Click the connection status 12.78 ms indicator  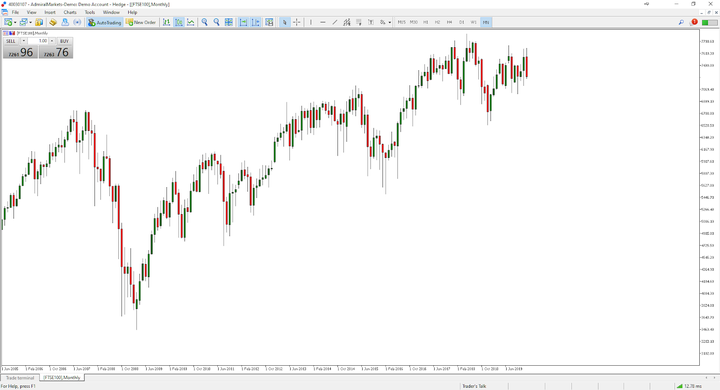pos(689,386)
